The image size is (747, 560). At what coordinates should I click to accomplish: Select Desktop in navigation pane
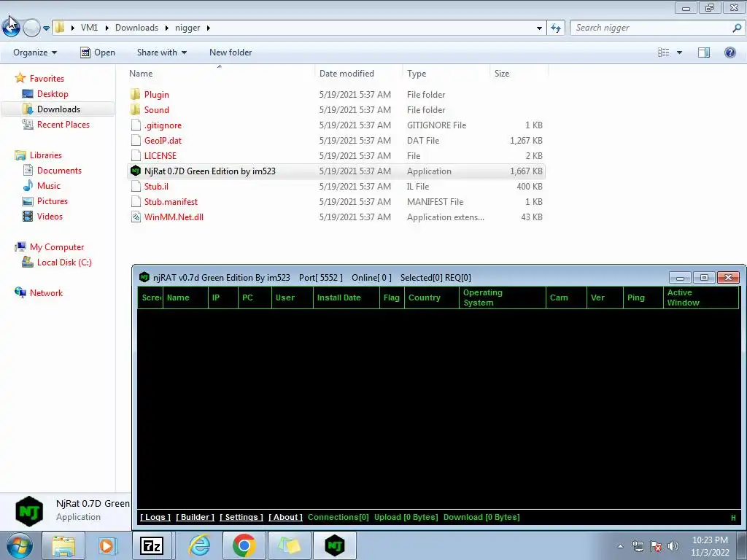point(53,94)
